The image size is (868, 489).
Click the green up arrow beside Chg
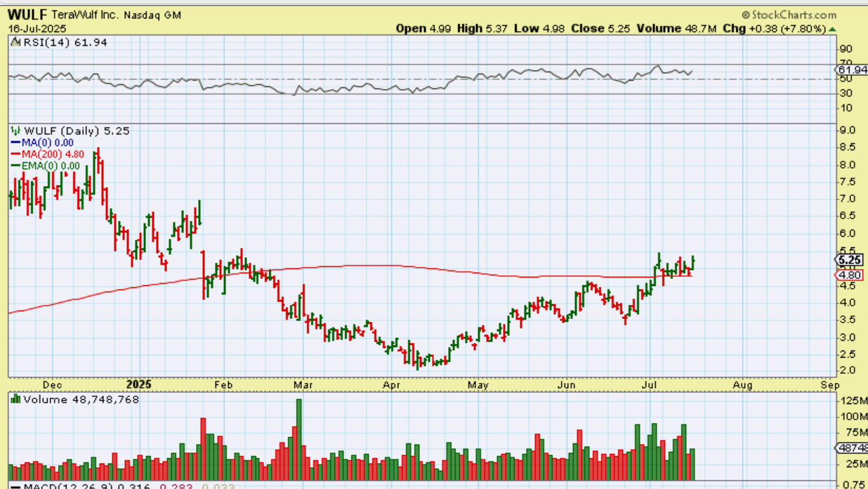[833, 29]
